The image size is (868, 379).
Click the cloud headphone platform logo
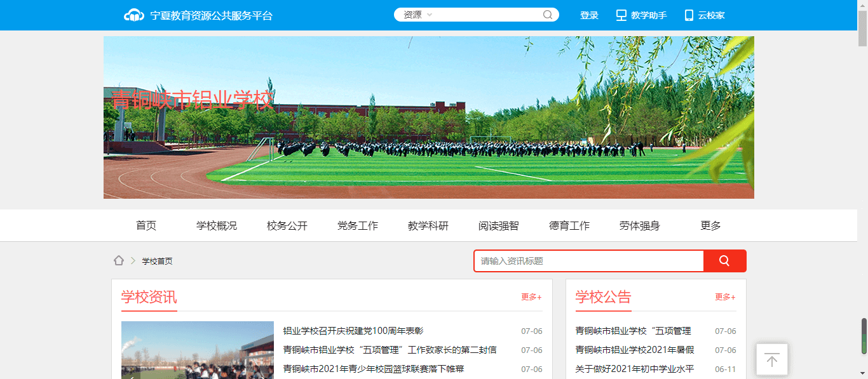(x=134, y=15)
